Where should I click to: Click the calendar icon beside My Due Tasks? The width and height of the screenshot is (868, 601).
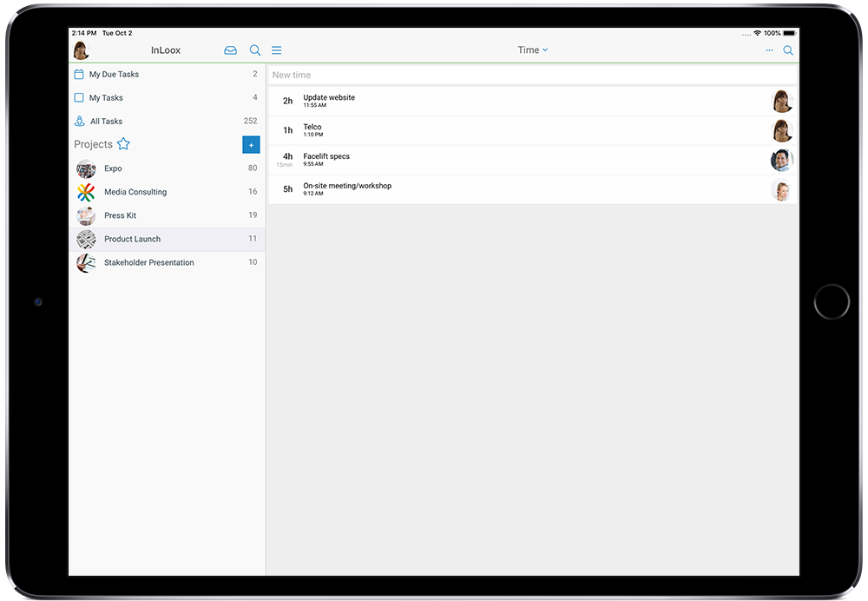[79, 74]
